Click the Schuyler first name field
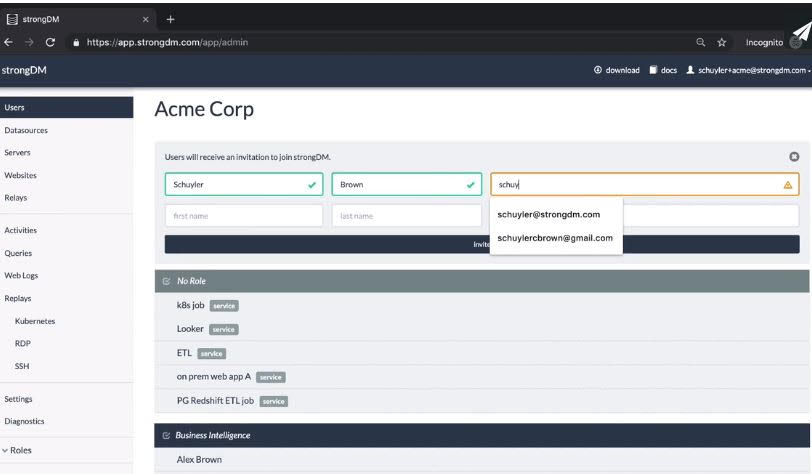 [x=244, y=184]
